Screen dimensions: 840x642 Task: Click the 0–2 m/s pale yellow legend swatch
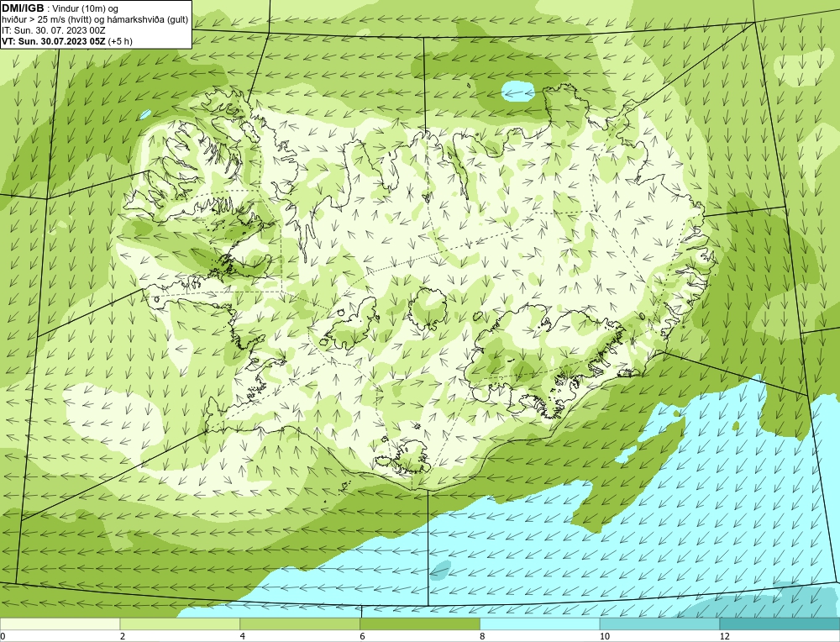click(x=60, y=624)
